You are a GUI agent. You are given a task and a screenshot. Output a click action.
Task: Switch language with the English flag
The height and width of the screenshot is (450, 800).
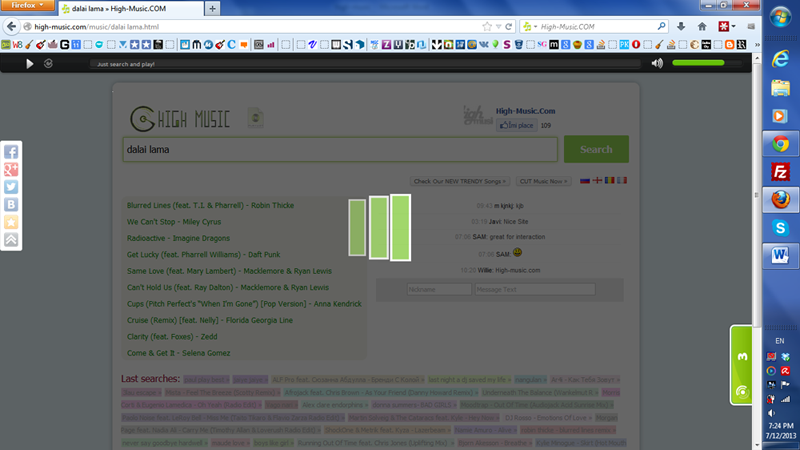pyautogui.click(x=597, y=181)
